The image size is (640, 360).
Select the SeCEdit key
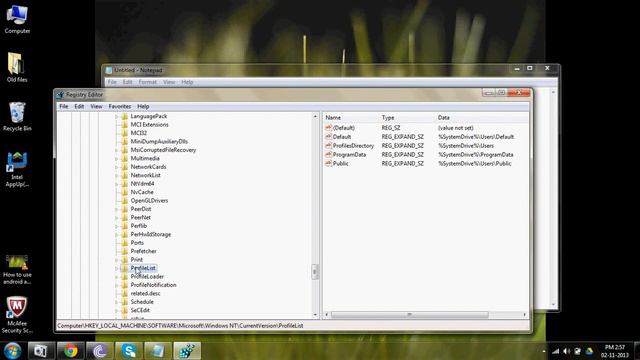[x=140, y=311]
